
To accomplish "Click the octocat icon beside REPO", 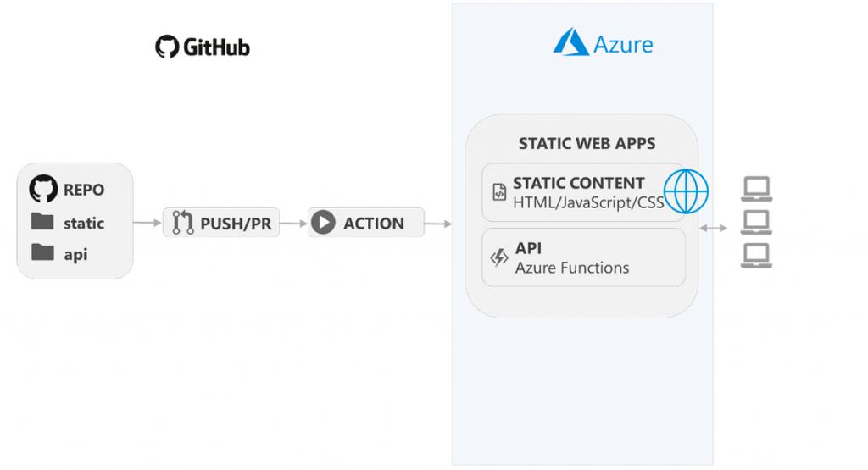I will pos(43,188).
